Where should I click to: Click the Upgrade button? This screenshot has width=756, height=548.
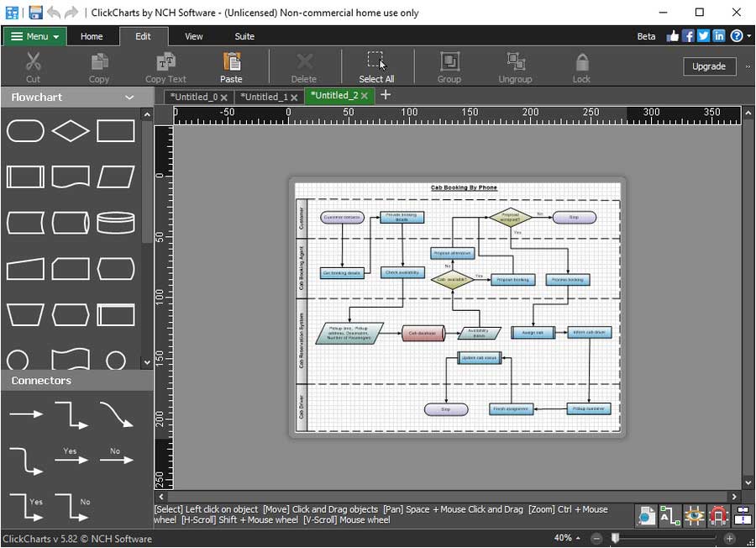click(708, 66)
